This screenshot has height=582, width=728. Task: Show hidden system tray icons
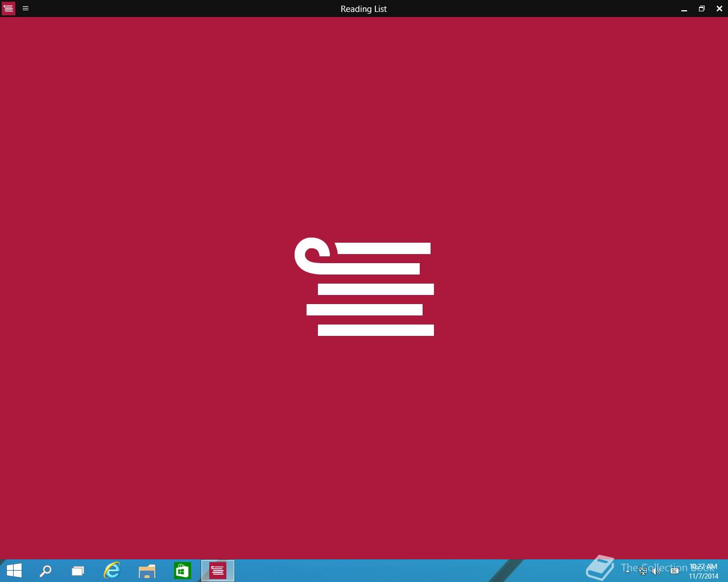tap(628, 571)
